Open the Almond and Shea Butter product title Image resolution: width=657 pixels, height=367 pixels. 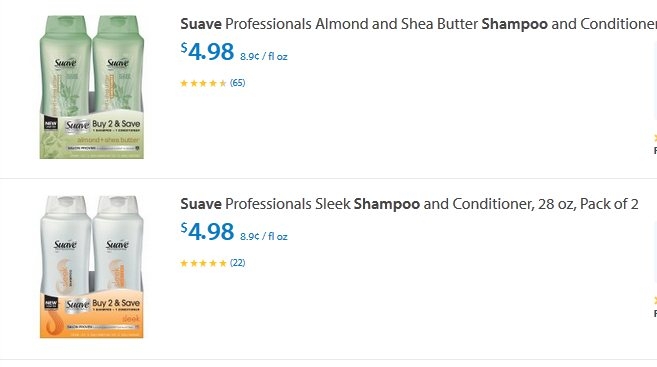tap(419, 24)
